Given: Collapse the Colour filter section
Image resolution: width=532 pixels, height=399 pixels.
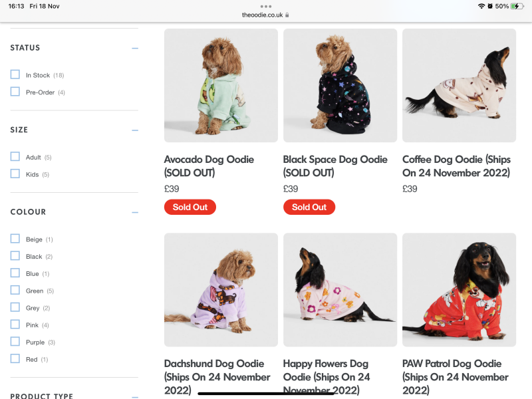Looking at the screenshot, I should click(x=135, y=212).
